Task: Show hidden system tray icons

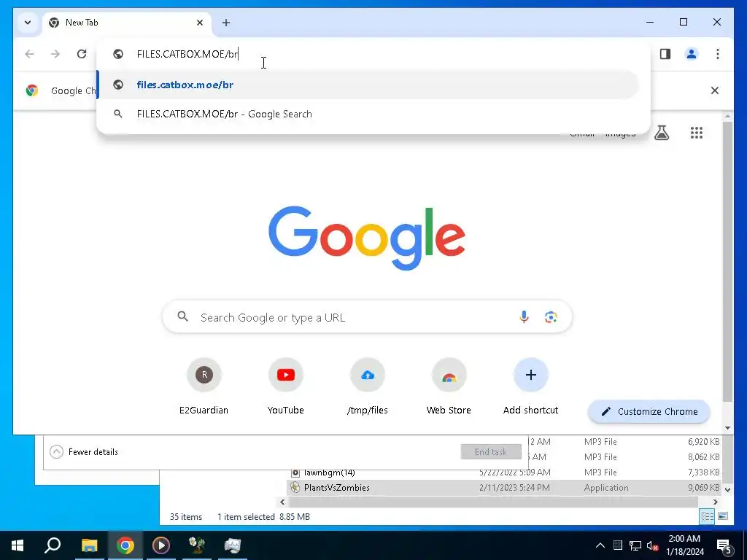Action: point(600,545)
